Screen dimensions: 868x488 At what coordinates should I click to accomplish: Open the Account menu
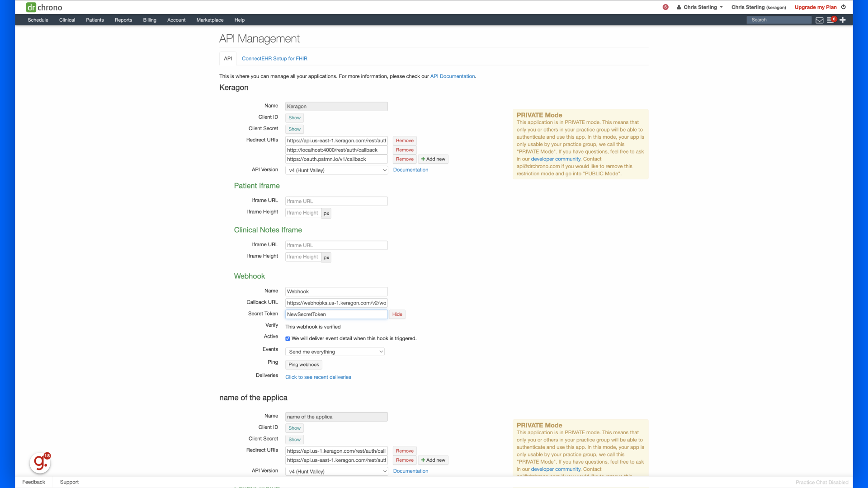176,20
